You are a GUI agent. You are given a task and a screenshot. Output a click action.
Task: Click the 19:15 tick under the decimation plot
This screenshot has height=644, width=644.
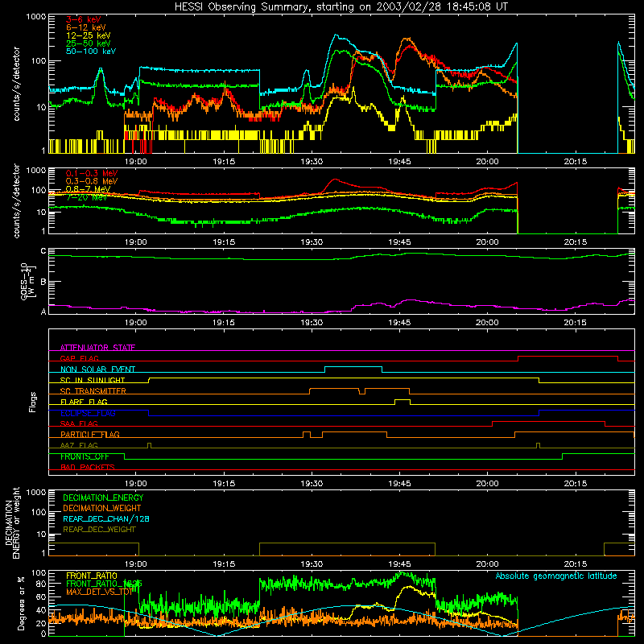click(x=224, y=564)
